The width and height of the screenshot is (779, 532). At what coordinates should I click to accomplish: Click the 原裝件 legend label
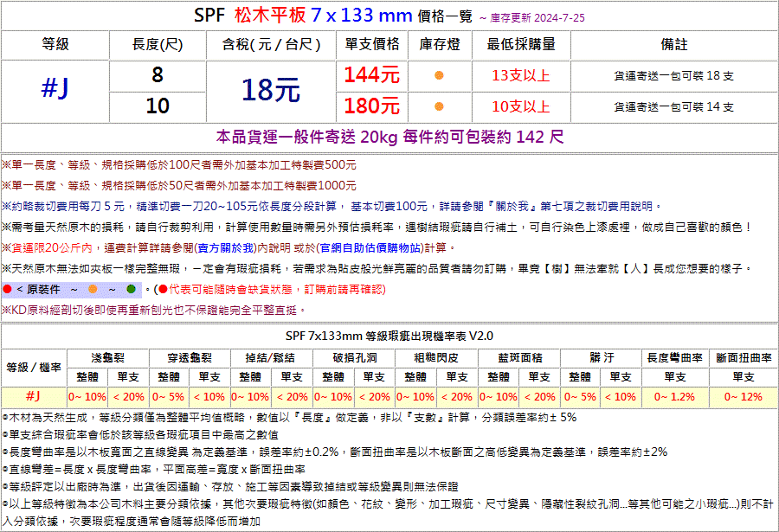pyautogui.click(x=43, y=289)
